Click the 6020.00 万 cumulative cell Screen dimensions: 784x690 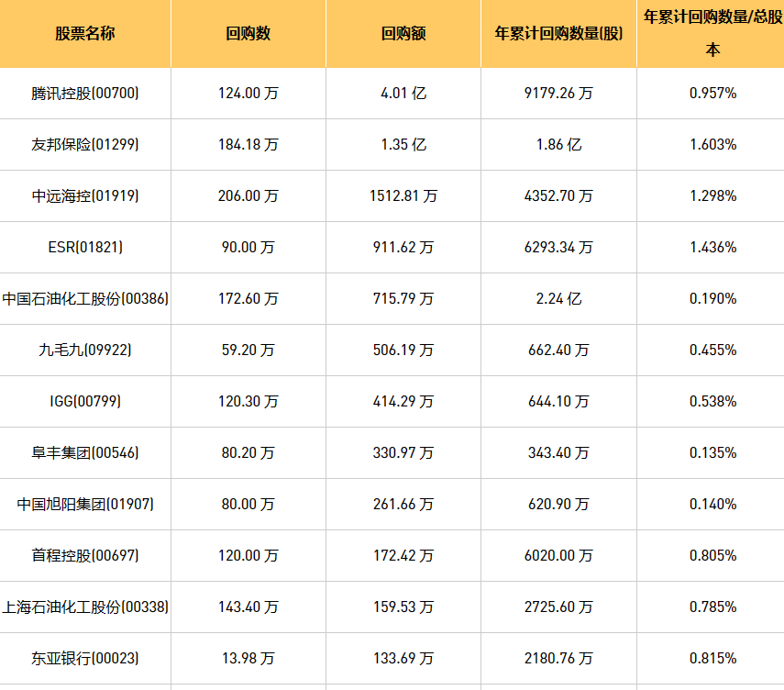558,555
